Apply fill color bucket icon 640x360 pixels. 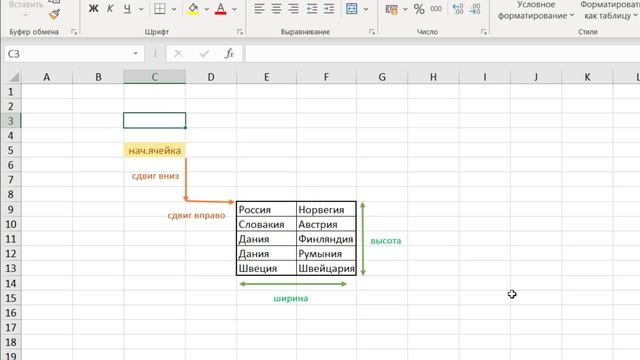tap(193, 9)
